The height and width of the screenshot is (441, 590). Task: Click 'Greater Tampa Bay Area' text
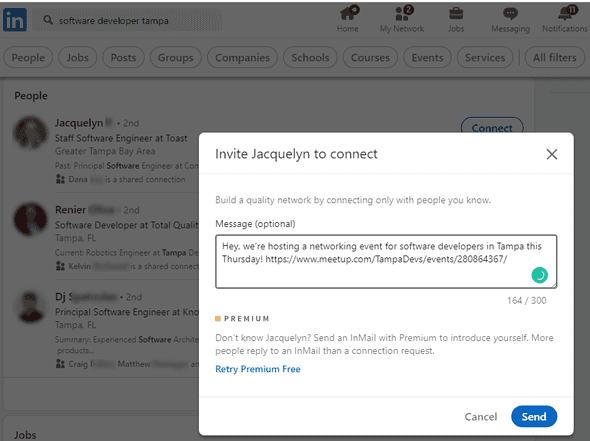pos(105,151)
